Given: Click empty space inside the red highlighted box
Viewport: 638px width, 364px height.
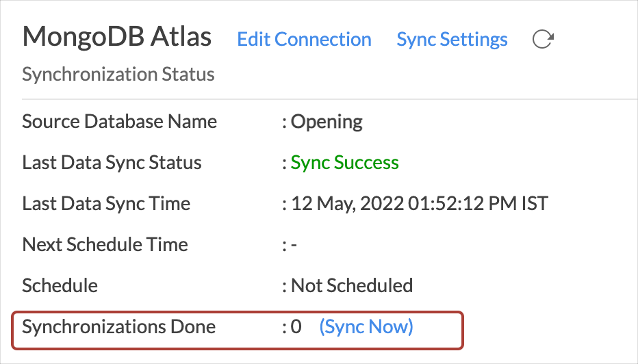Looking at the screenshot, I should pyautogui.click(x=437, y=330).
